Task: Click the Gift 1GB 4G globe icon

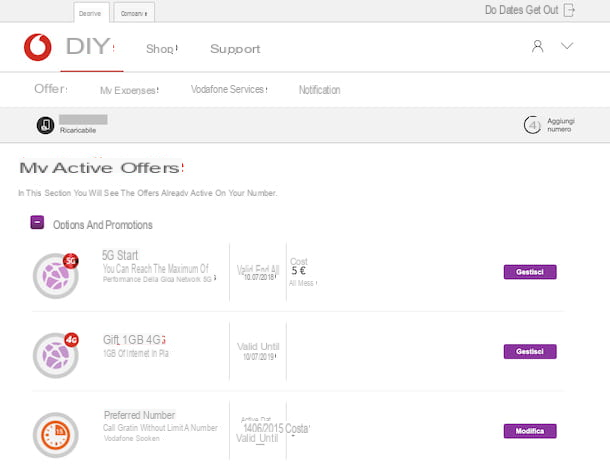Action: pos(56,355)
